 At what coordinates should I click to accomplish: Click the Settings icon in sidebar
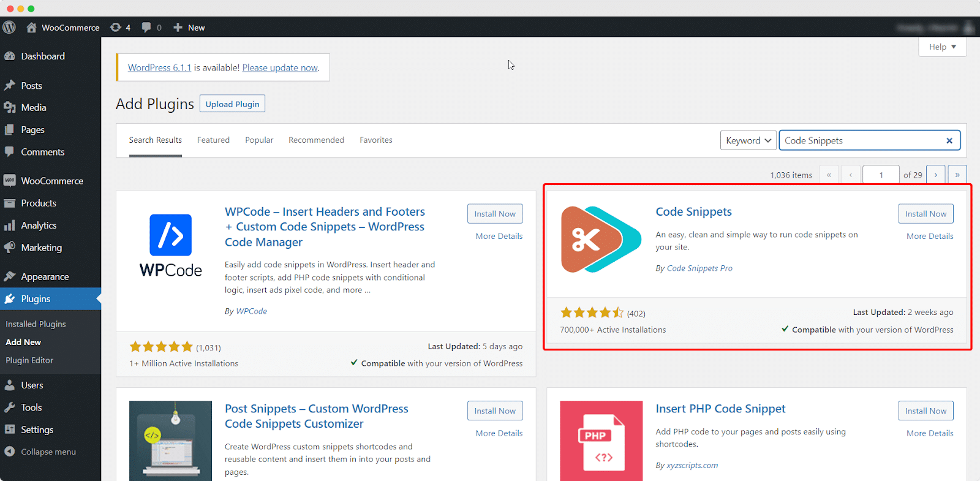click(x=9, y=429)
